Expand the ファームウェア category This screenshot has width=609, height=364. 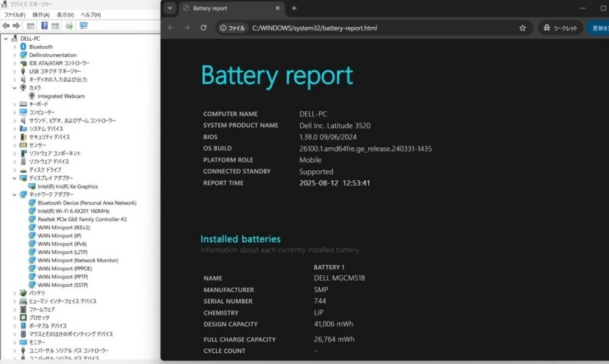(x=15, y=309)
